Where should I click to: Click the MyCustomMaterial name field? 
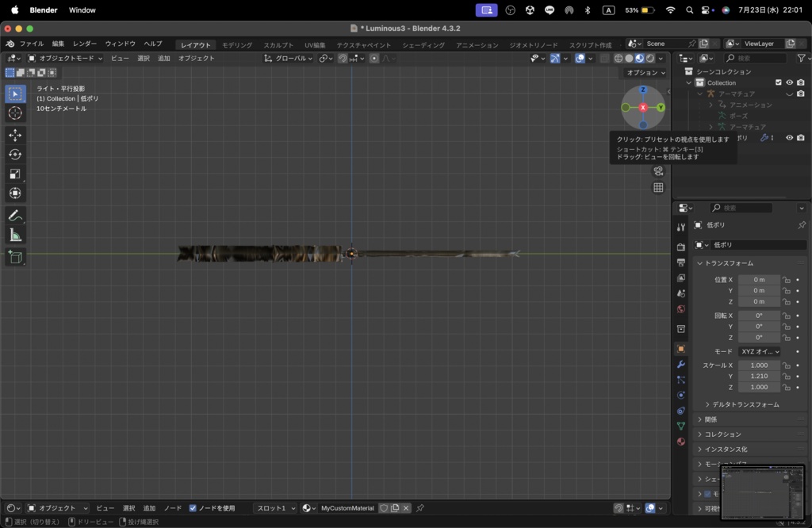(x=347, y=508)
